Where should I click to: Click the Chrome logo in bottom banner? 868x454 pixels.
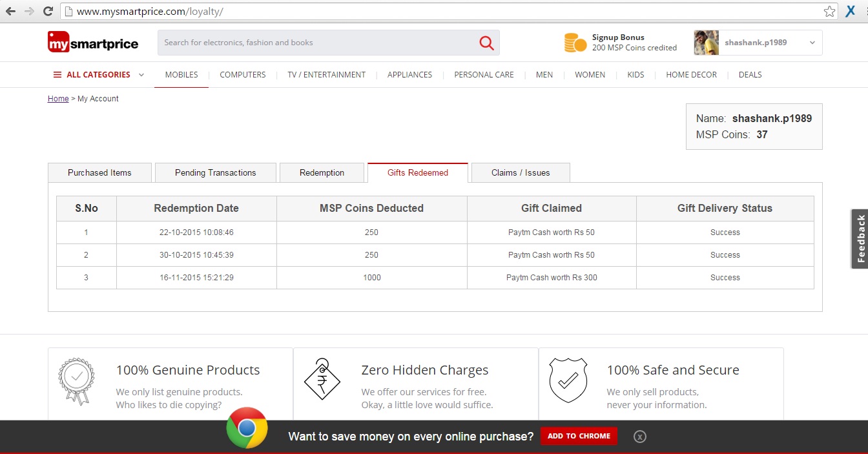pos(247,428)
